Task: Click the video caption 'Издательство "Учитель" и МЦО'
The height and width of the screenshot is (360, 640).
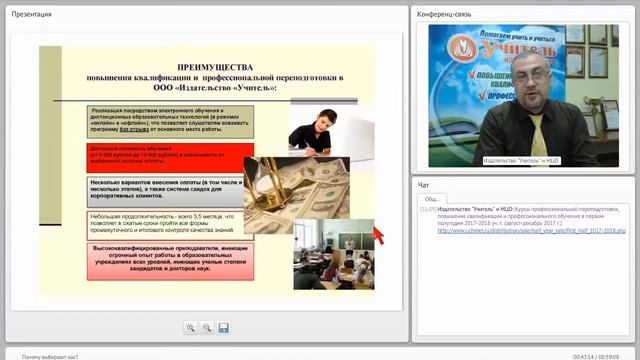Action: pos(521,161)
